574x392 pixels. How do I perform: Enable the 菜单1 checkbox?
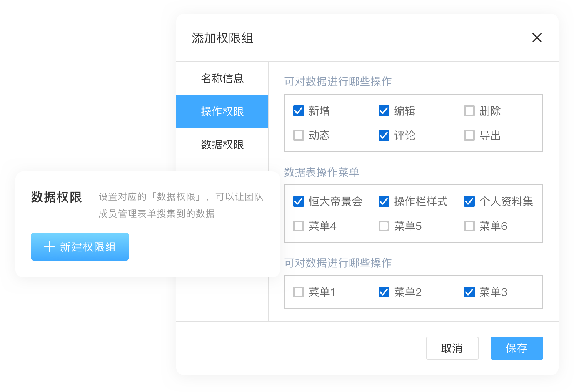click(x=298, y=292)
